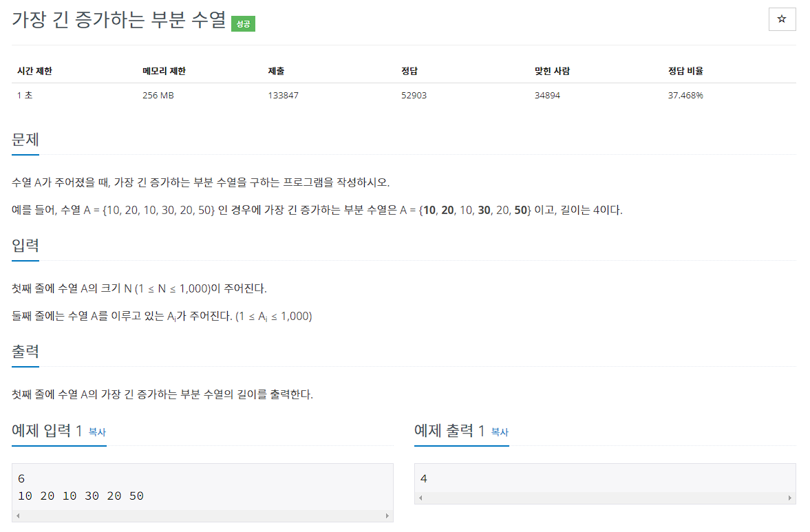Click the example input first line 6
The width and height of the screenshot is (810, 532).
21,479
